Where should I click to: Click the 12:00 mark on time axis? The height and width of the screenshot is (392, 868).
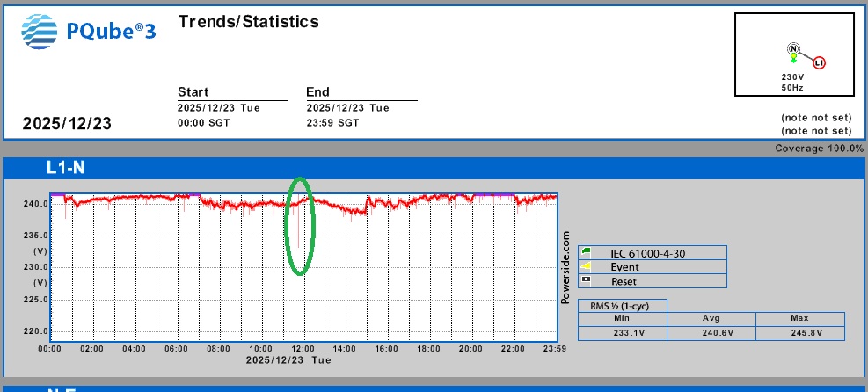tap(303, 349)
